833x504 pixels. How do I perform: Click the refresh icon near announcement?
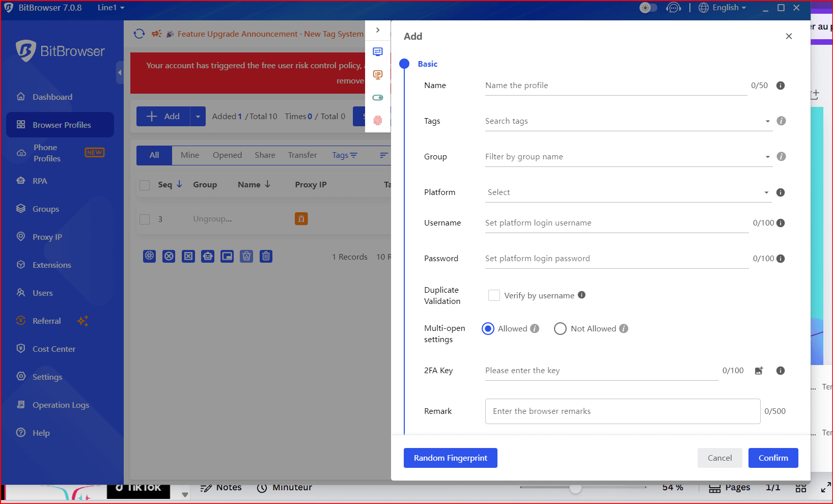coord(139,34)
